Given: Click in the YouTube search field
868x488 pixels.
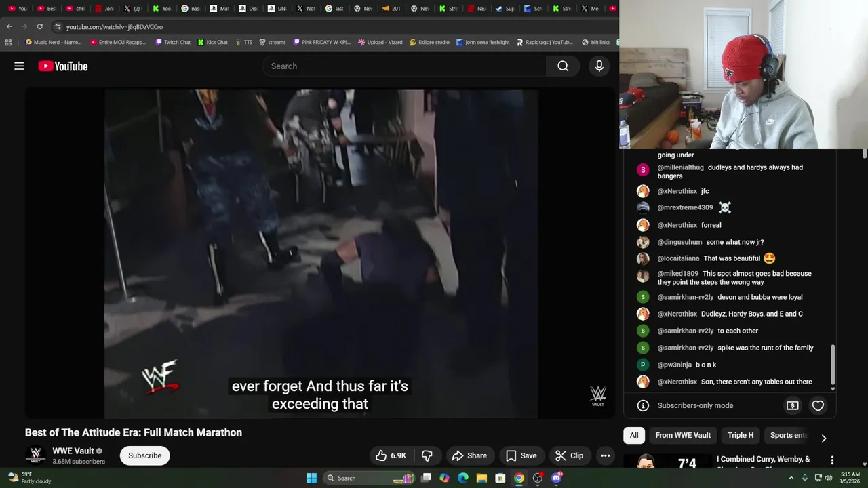Looking at the screenshot, I should (404, 66).
